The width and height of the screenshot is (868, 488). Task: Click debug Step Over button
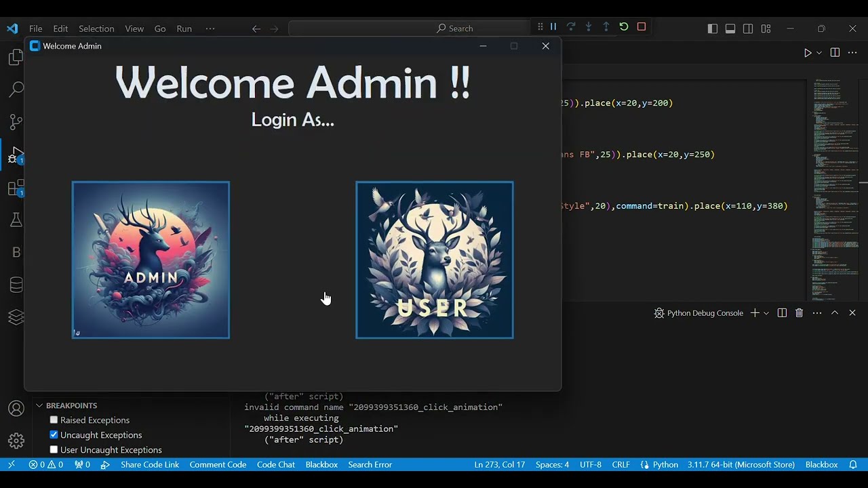(571, 27)
